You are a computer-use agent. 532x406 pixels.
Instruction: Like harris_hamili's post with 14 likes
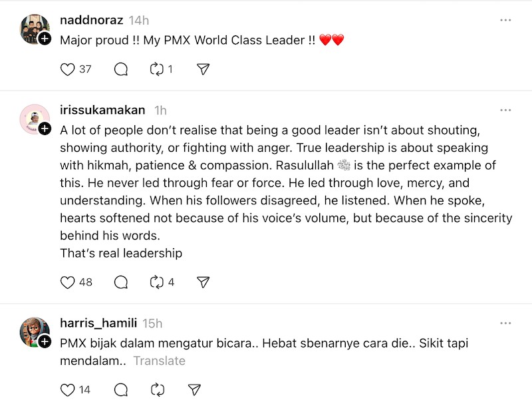tap(68, 389)
